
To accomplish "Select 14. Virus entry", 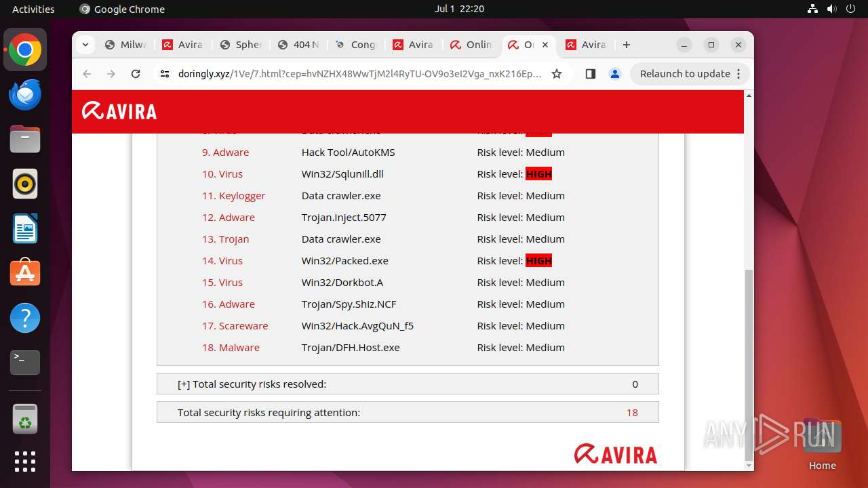I will pyautogui.click(x=222, y=260).
